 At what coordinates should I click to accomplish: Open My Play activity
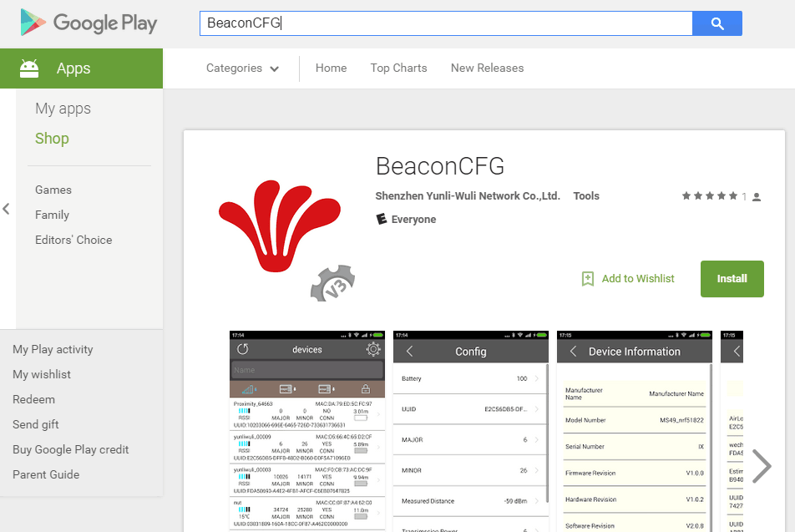coord(53,349)
